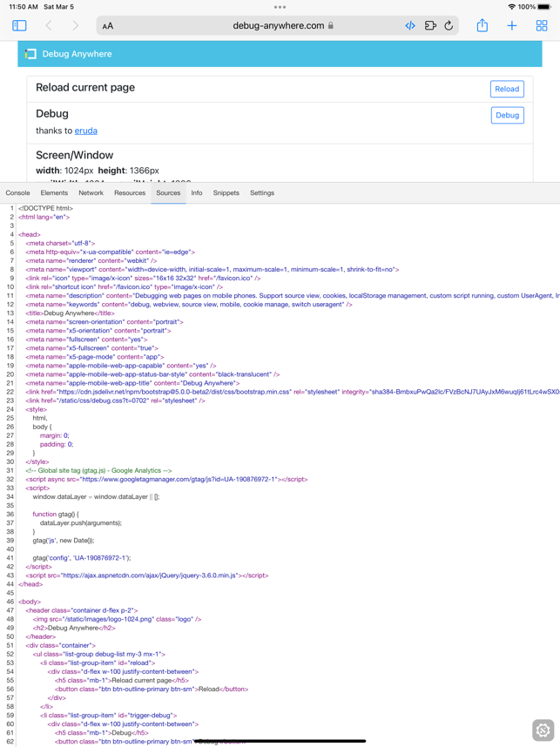Click the Google Analytics comment line
Image resolution: width=560 pixels, height=747 pixels.
[x=98, y=470]
